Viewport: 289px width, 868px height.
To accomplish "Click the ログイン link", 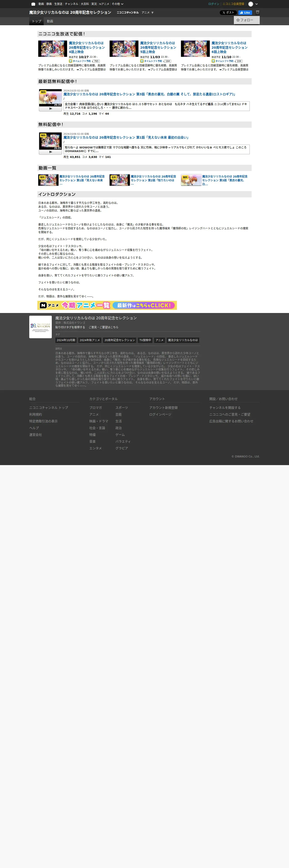I will tap(214, 4).
